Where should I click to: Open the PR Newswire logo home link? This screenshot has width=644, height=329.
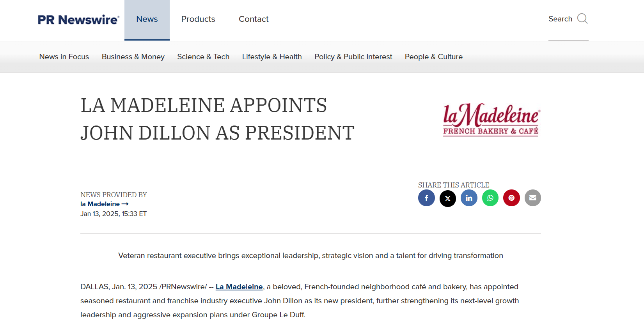(78, 19)
